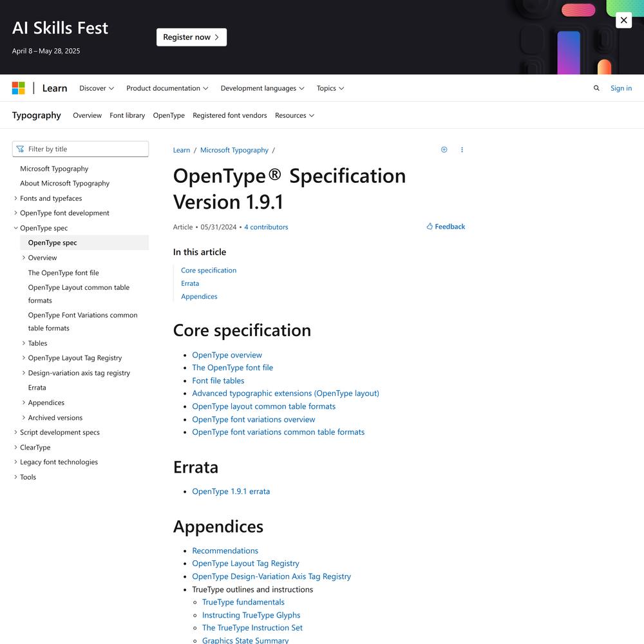Select Microsoft Typography in sidebar
The image size is (644, 644).
point(54,169)
